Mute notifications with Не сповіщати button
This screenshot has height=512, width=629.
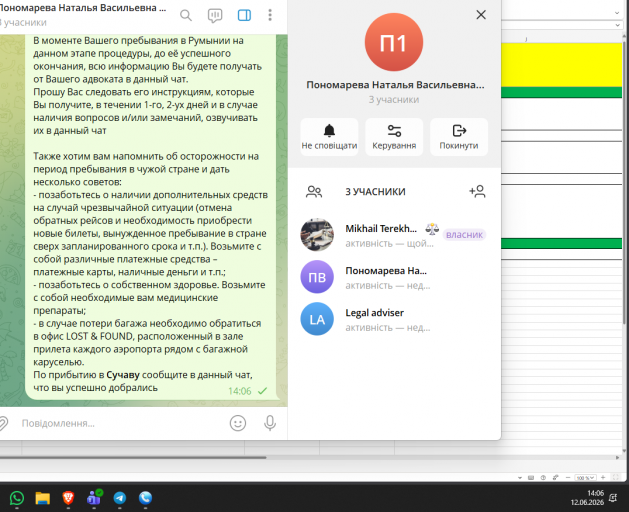click(x=329, y=137)
